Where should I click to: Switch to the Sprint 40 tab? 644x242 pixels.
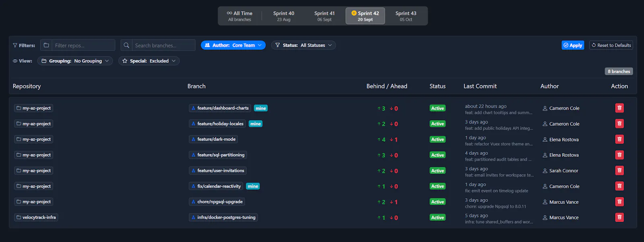pyautogui.click(x=284, y=16)
